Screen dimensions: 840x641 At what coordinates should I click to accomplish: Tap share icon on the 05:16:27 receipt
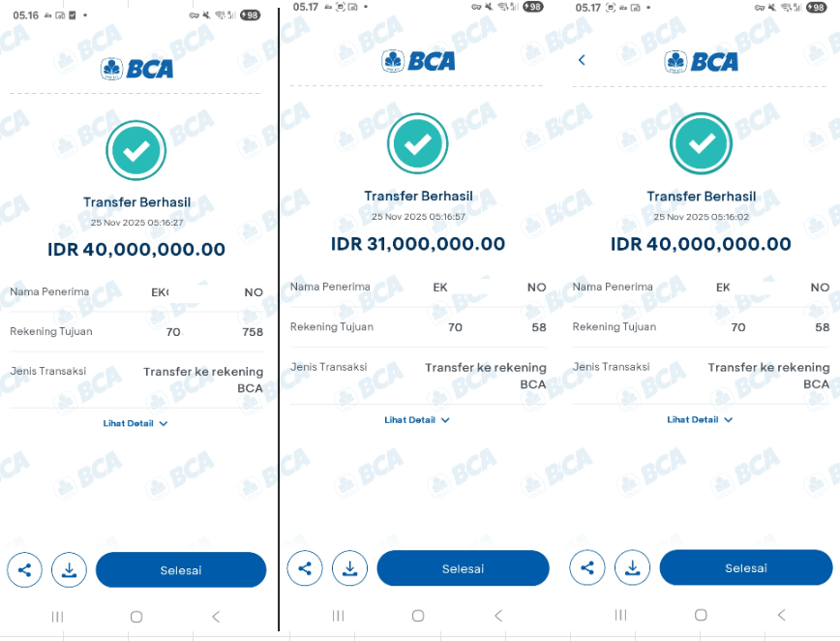pyautogui.click(x=24, y=569)
